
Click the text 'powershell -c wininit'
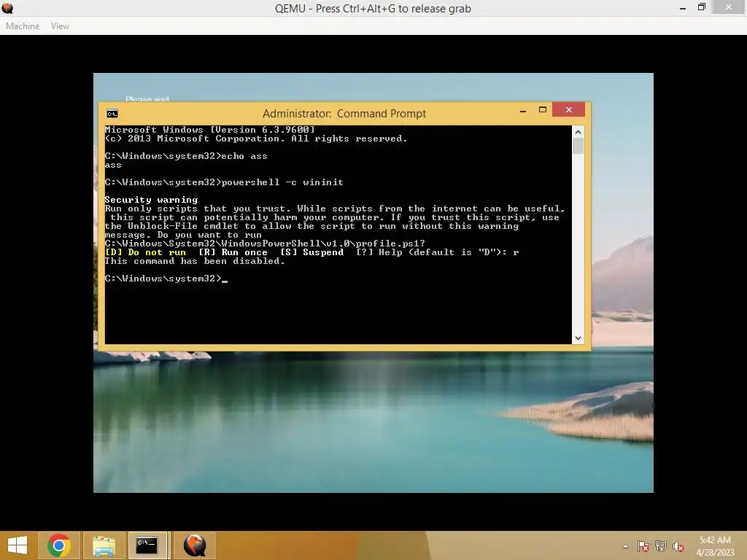pyautogui.click(x=282, y=182)
